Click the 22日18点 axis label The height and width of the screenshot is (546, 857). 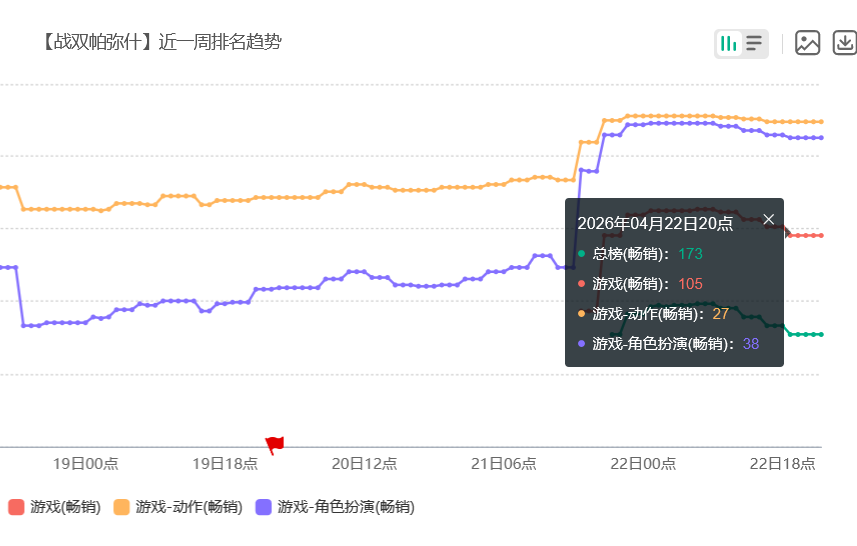[x=783, y=464]
